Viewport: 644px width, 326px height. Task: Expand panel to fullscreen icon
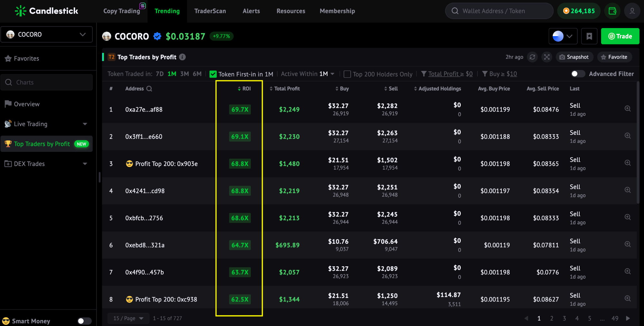(547, 57)
